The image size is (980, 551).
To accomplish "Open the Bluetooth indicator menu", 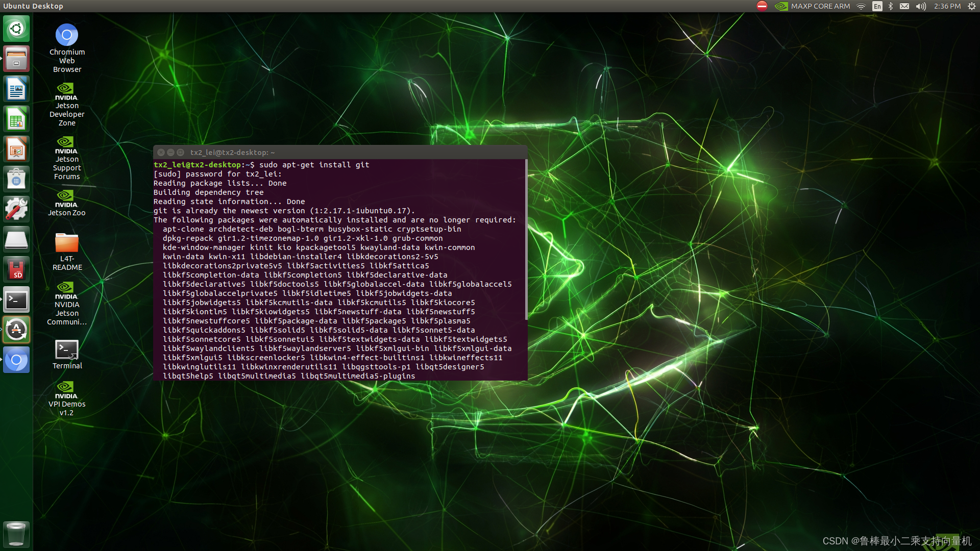I will coord(891,6).
